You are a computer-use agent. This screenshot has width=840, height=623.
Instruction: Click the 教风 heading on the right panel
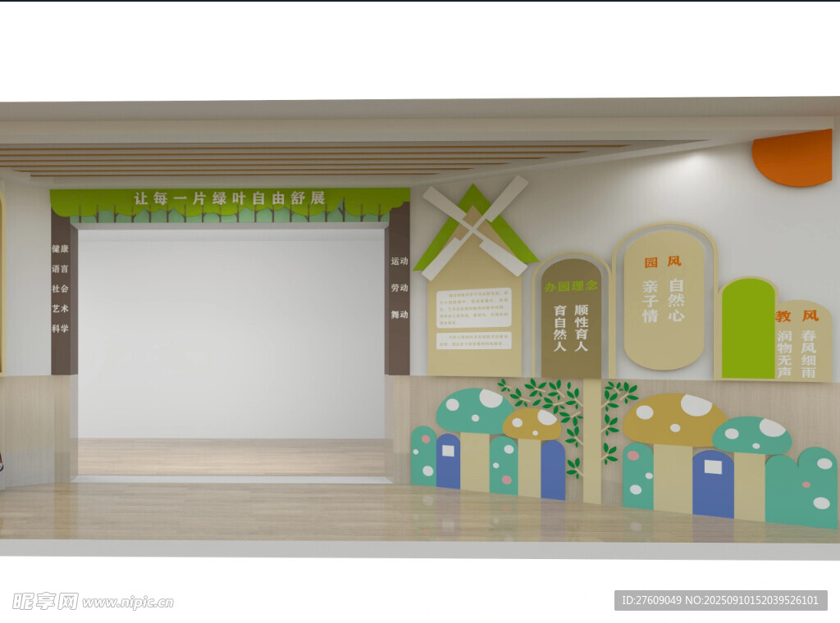click(x=797, y=316)
